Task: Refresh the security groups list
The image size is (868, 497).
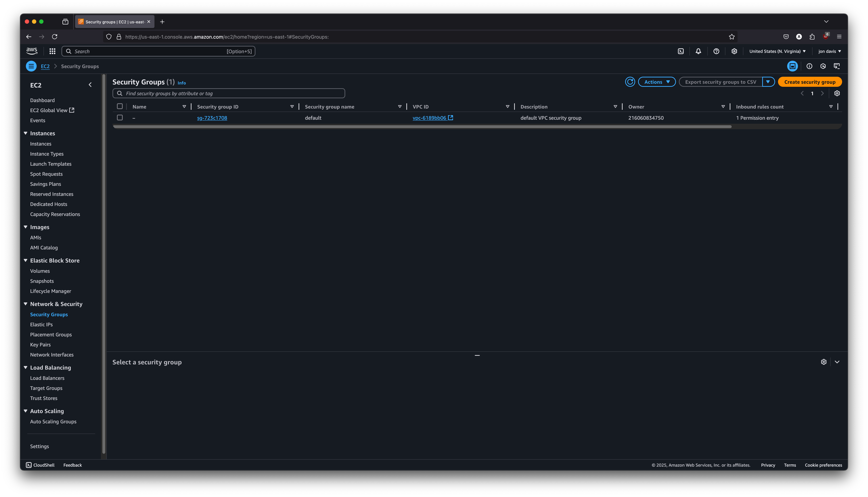Action: [630, 82]
